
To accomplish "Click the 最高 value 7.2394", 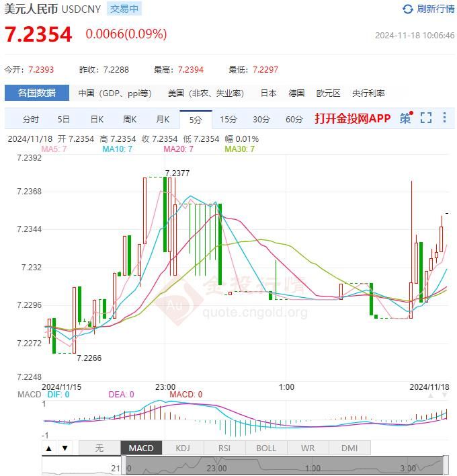I will point(191,70).
